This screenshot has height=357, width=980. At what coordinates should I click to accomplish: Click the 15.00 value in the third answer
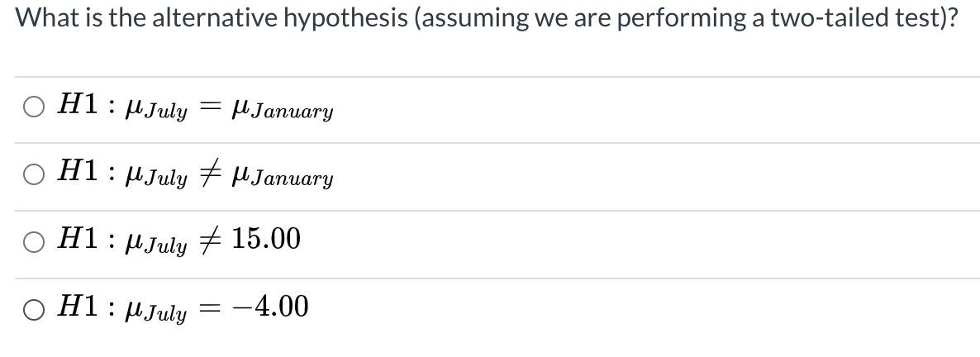click(x=266, y=240)
